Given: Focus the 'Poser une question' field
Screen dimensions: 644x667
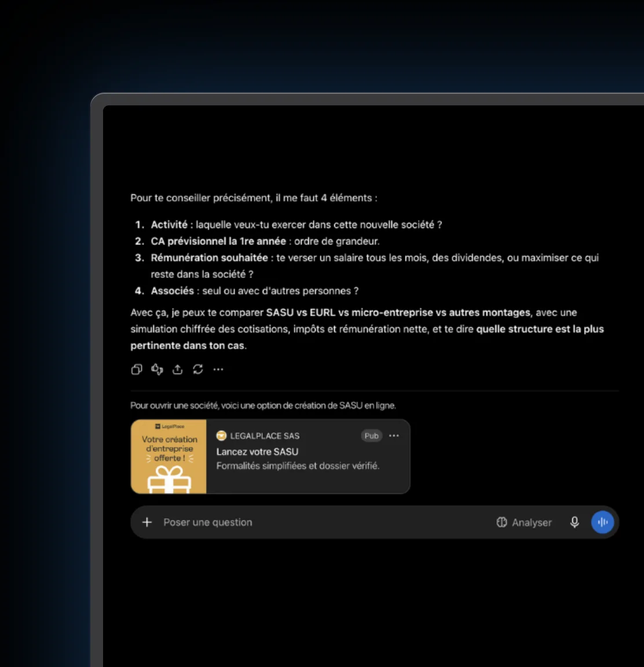Looking at the screenshot, I should pyautogui.click(x=323, y=522).
